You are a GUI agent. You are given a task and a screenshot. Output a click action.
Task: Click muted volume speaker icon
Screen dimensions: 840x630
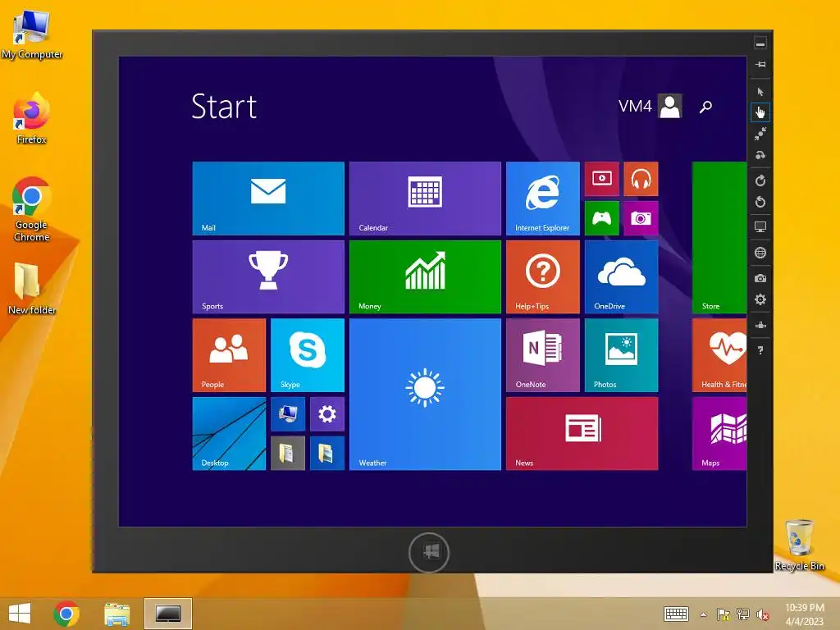pyautogui.click(x=762, y=614)
